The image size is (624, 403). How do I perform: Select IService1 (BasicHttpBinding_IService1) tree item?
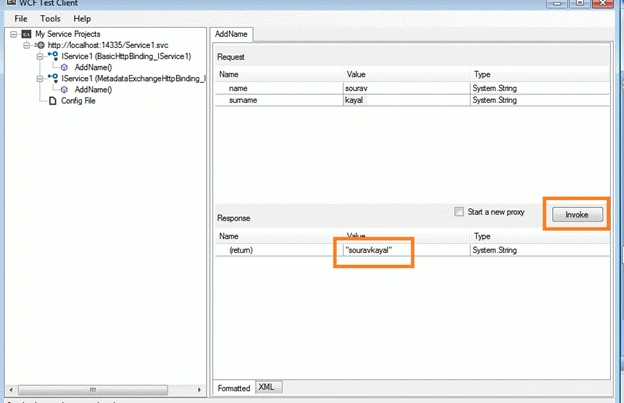126,56
